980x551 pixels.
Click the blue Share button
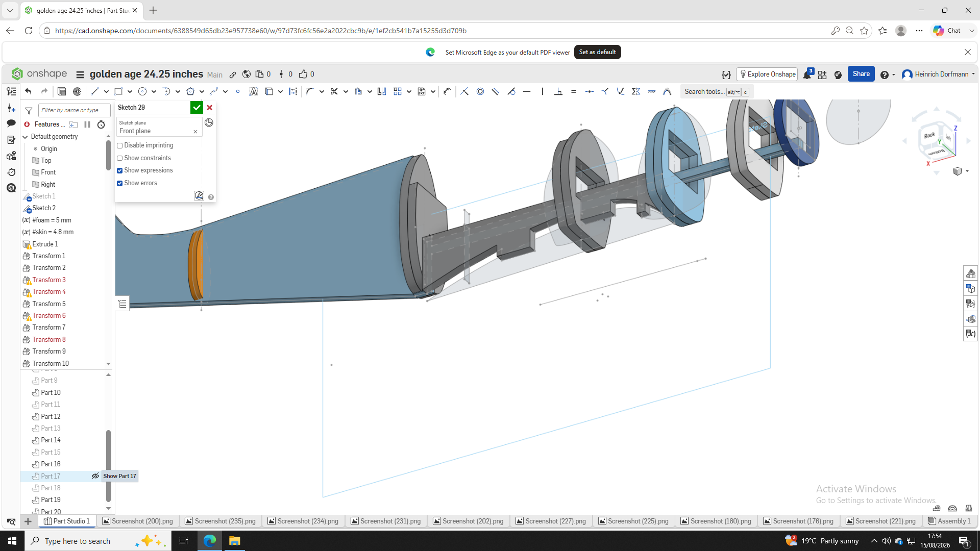(861, 74)
